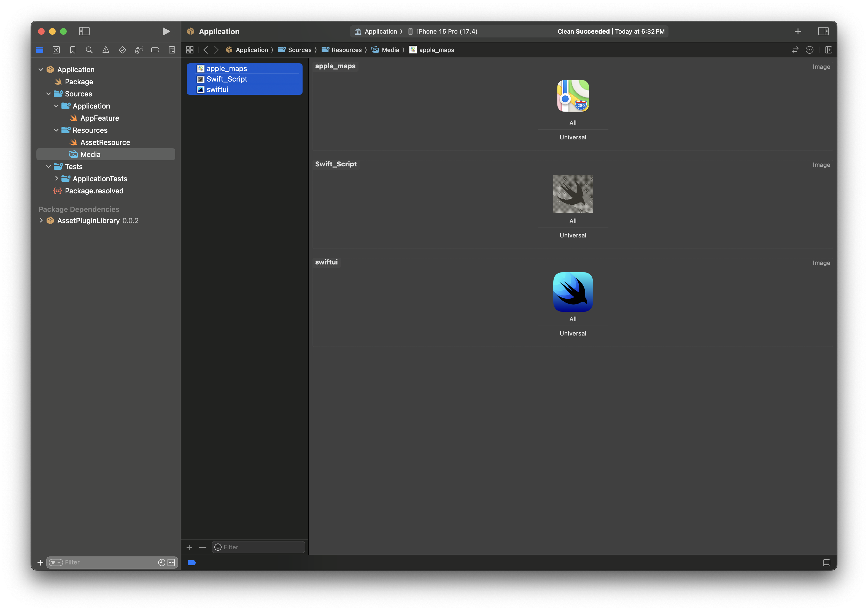Select swiftui in the asset list

245,90
